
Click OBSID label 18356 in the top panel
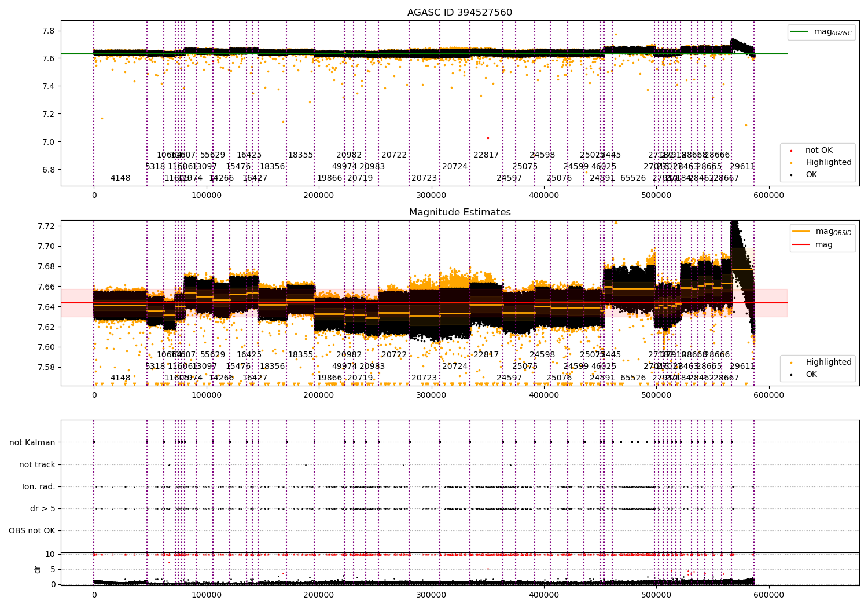point(272,166)
